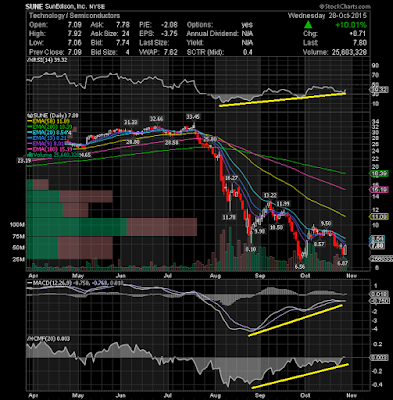Click the Last price 7.80 in the header
The height and width of the screenshot is (400, 393).
[x=359, y=43]
